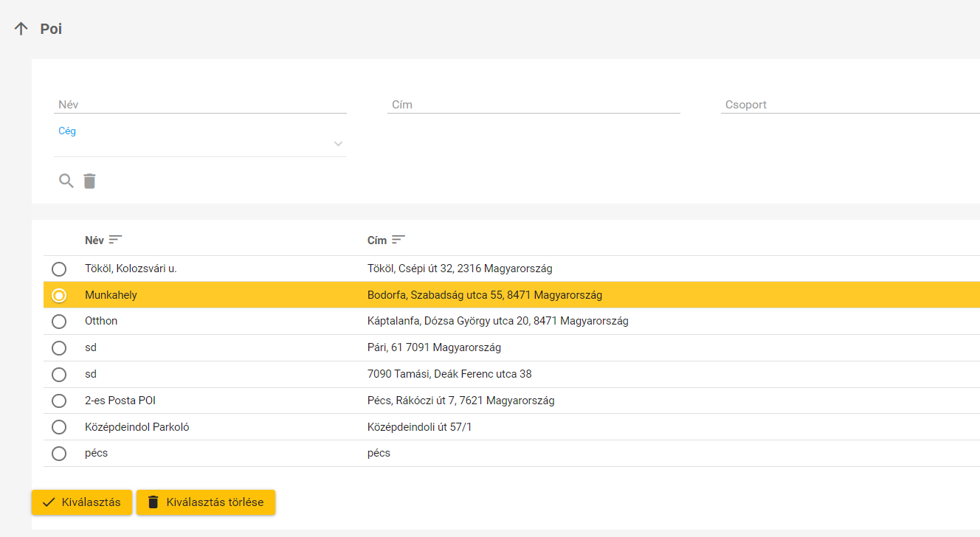Viewport: 980px width, 537px height.
Task: Toggle the selected Munkahely radio button
Action: pyautogui.click(x=59, y=295)
